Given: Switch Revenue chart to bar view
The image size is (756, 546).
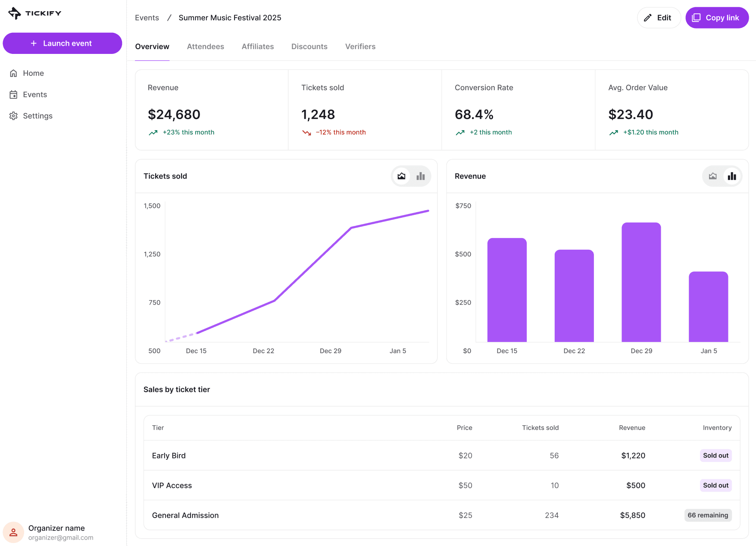Looking at the screenshot, I should [732, 176].
